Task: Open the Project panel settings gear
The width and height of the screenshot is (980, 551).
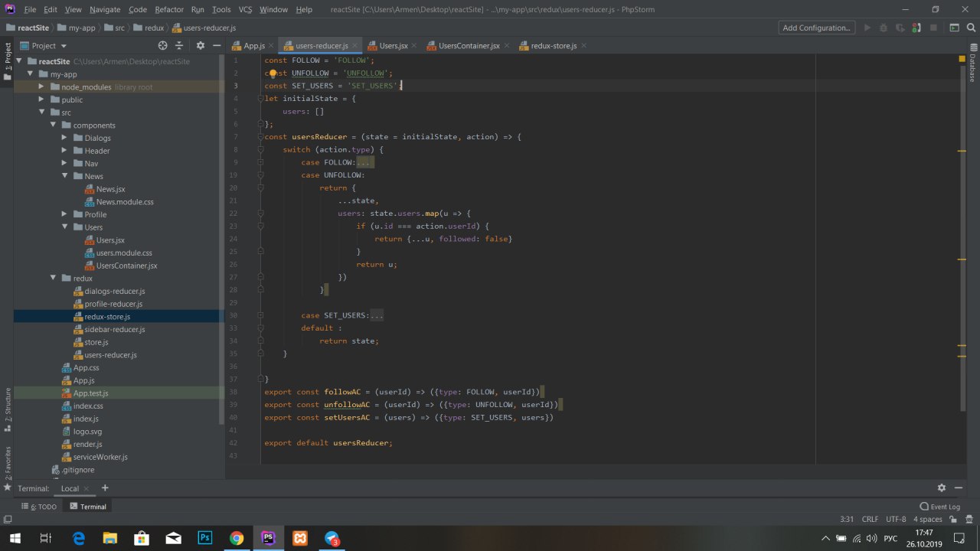Action: coord(201,46)
